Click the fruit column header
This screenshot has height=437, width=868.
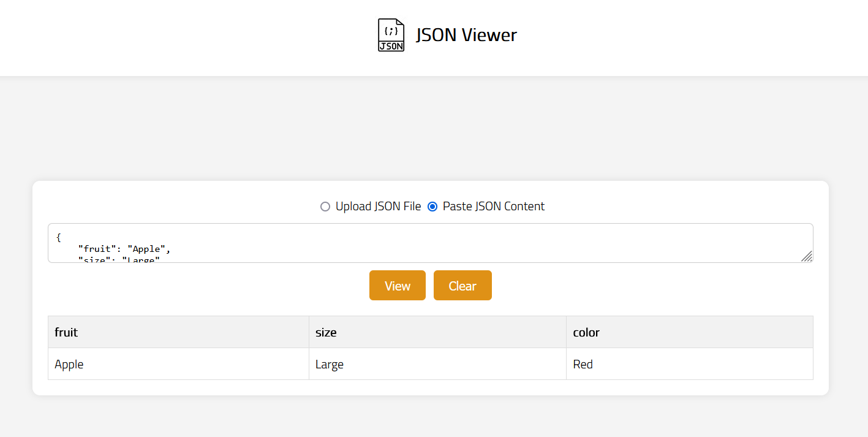click(178, 332)
